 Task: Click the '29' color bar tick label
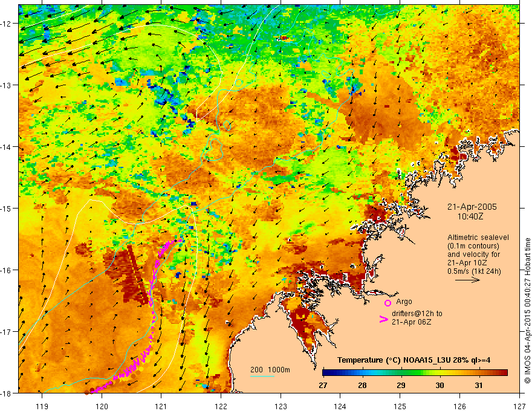(x=401, y=385)
